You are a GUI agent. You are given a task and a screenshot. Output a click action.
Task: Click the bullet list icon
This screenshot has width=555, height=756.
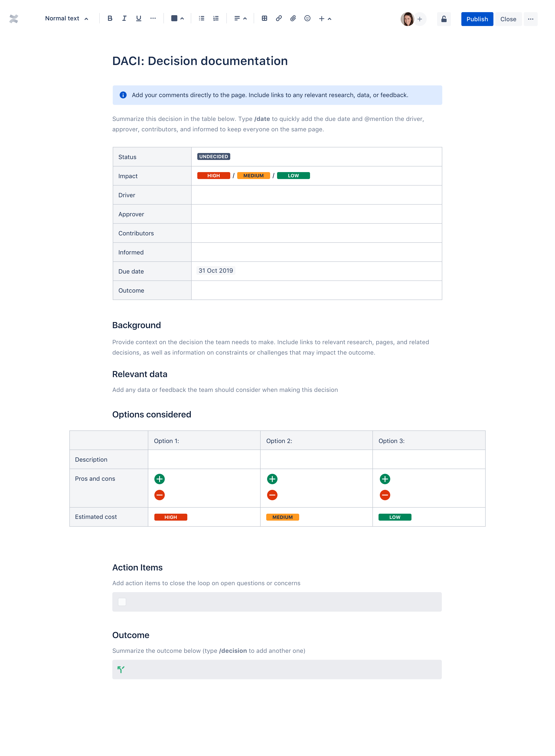tap(202, 18)
